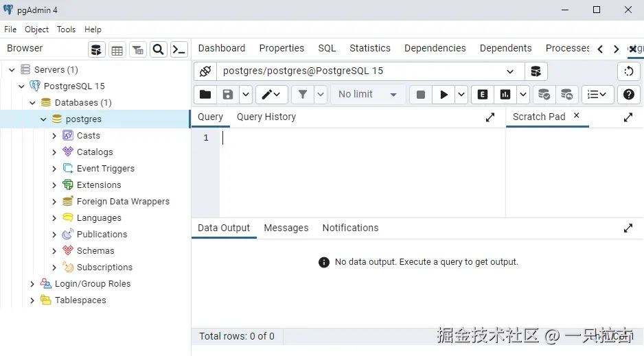The width and height of the screenshot is (644, 356).
Task: Maximize the Data Output panel
Action: 628,228
